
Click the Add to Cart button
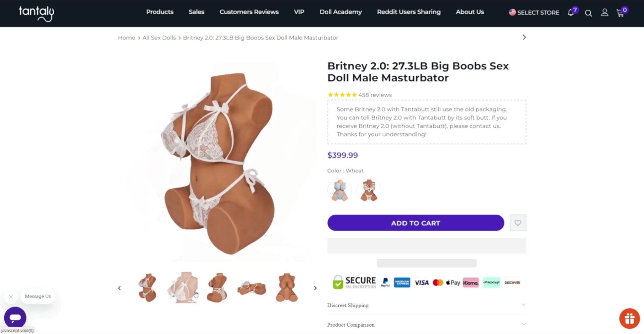click(x=416, y=223)
